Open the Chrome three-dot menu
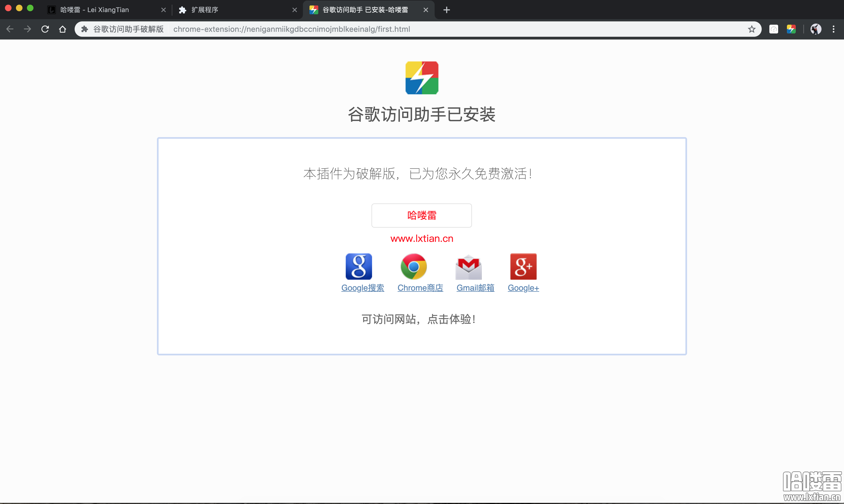This screenshot has height=504, width=844. [834, 29]
